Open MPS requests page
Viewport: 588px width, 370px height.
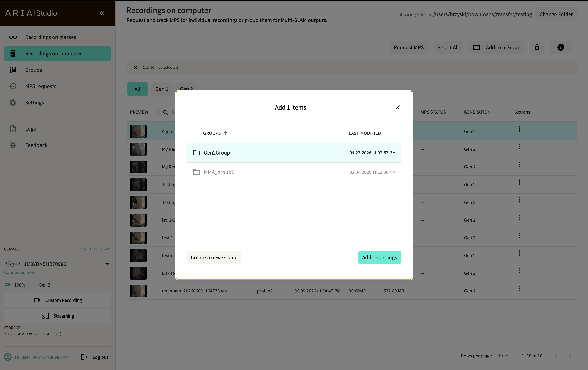point(58,86)
